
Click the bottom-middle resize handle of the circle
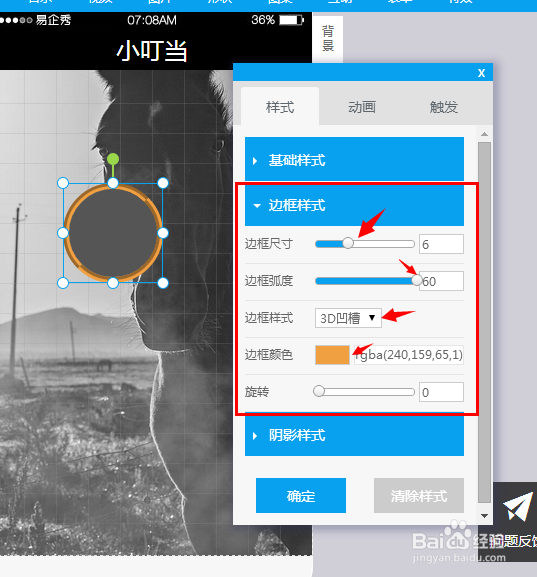pos(113,283)
